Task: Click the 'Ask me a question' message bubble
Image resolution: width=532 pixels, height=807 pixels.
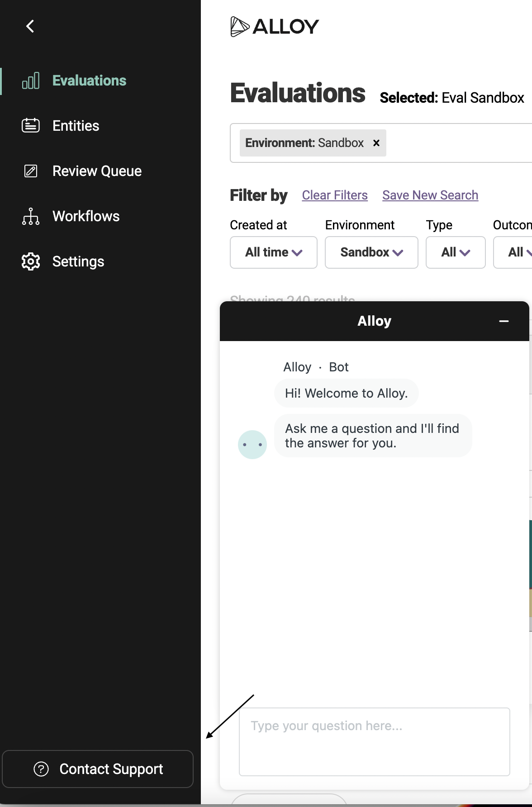Action: pyautogui.click(x=373, y=436)
